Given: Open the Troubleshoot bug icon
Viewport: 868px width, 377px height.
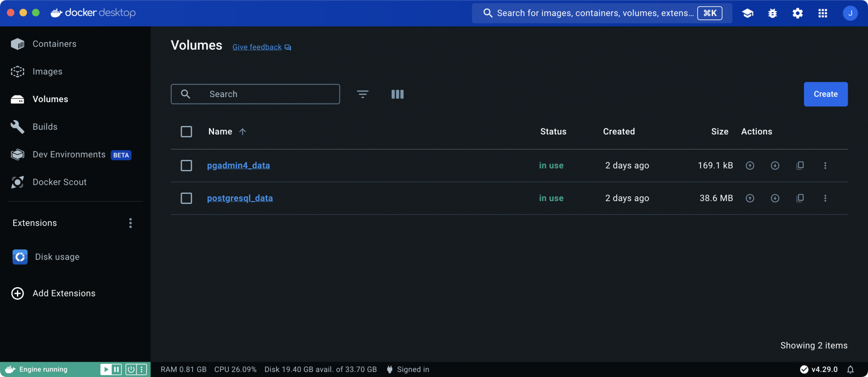Looking at the screenshot, I should tap(773, 13).
